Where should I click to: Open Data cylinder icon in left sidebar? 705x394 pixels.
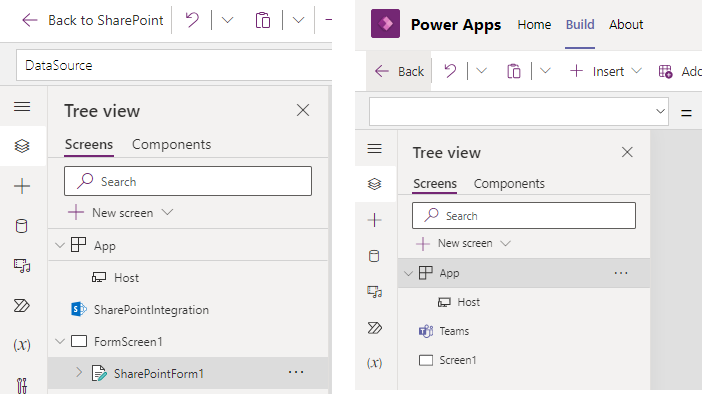[x=22, y=226]
